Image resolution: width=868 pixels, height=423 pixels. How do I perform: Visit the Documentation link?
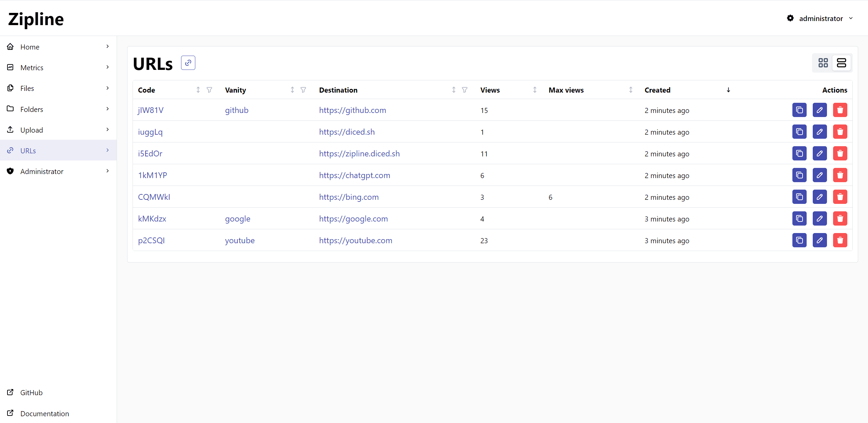pyautogui.click(x=44, y=414)
